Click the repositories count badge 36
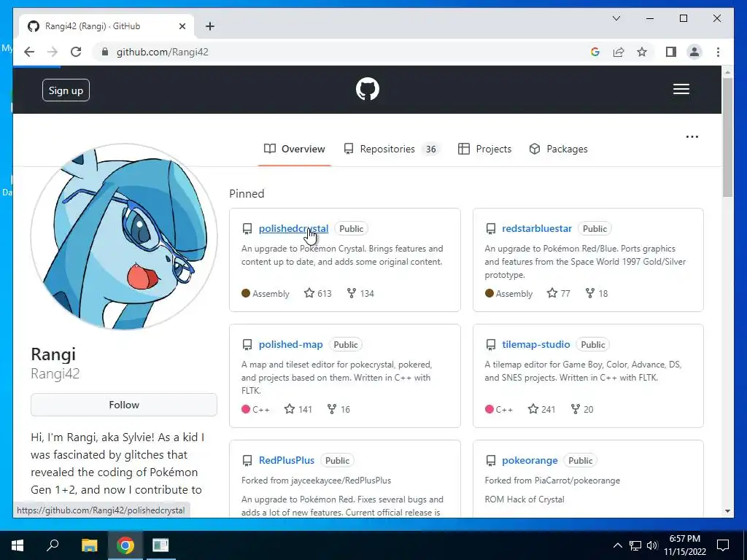747x560 pixels. pos(430,149)
